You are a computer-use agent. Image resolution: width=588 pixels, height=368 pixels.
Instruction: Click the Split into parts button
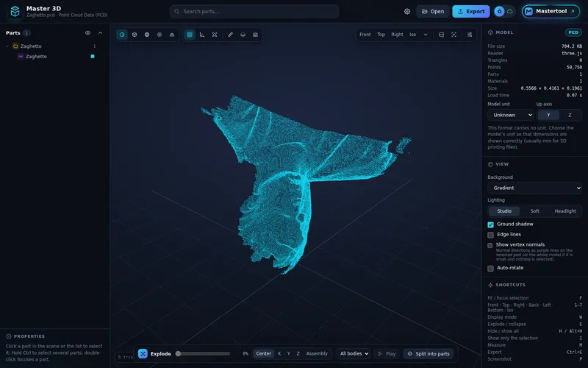tap(429, 354)
